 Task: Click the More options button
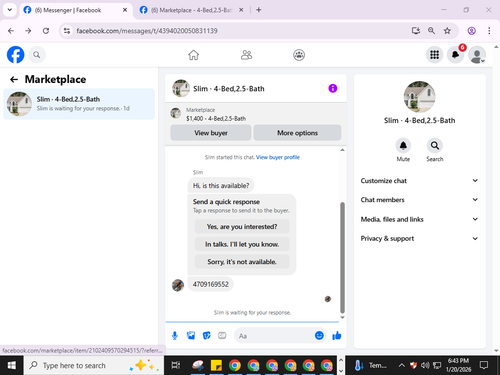tap(297, 133)
